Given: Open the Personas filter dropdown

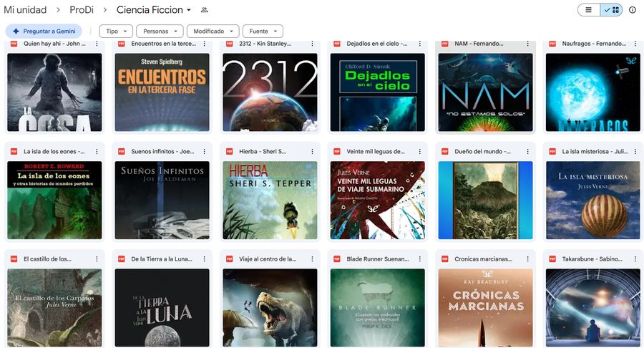Looking at the screenshot, I should pos(160,32).
